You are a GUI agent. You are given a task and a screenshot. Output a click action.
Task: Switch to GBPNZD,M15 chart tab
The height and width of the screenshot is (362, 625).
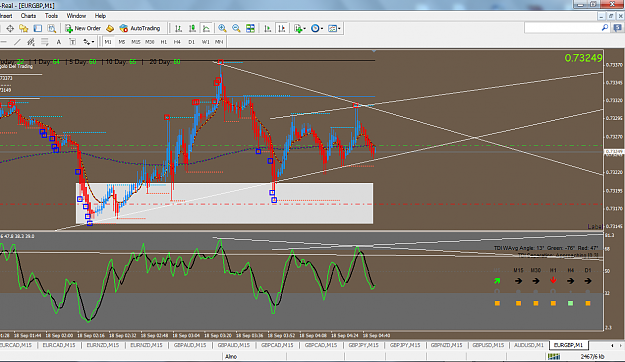(x=446, y=345)
